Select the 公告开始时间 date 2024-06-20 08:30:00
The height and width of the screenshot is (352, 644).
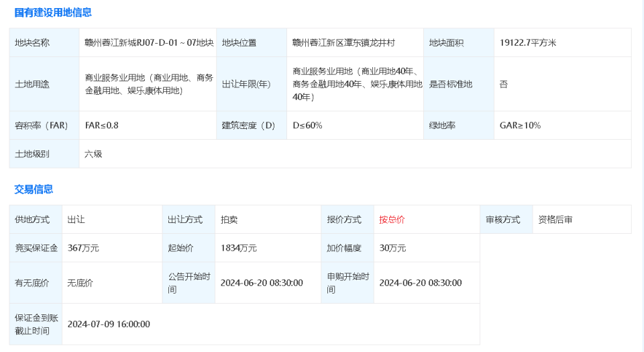pos(262,283)
